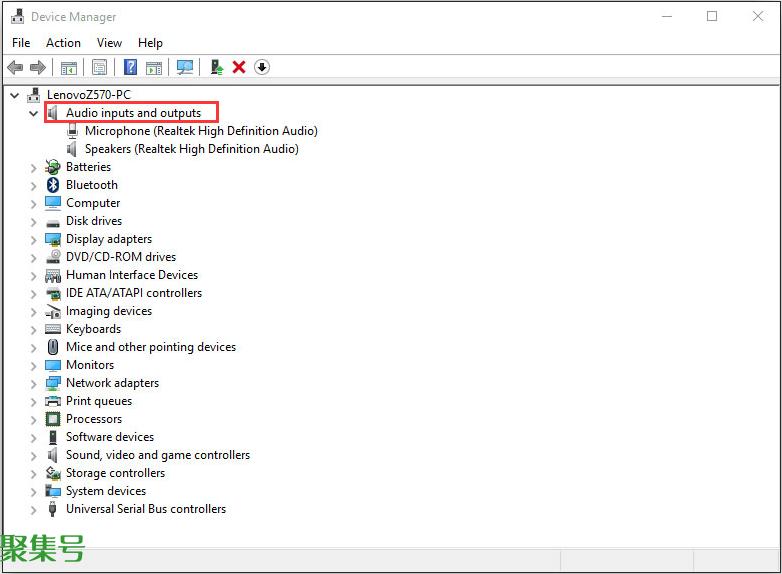
Task: Expand the Batteries chevron
Action: 33,168
